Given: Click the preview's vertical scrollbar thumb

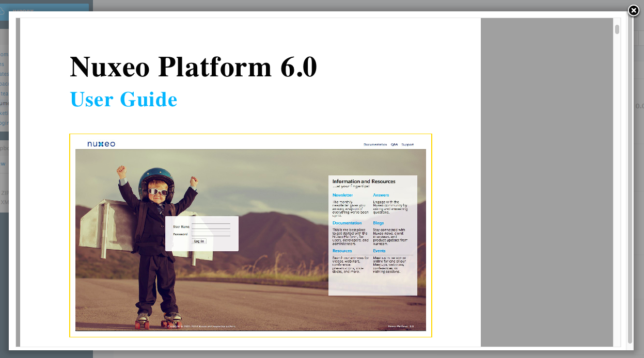Looking at the screenshot, I should click(x=617, y=29).
